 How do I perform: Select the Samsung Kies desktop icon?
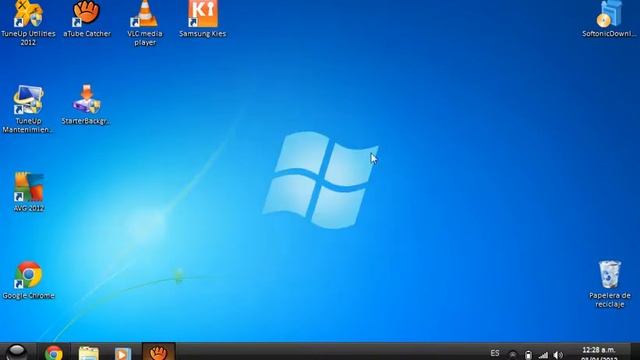point(202,19)
